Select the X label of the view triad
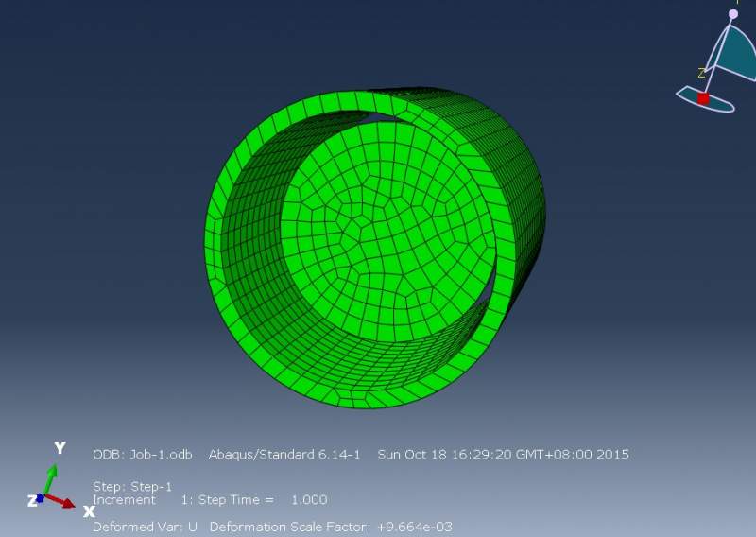 click(x=89, y=511)
